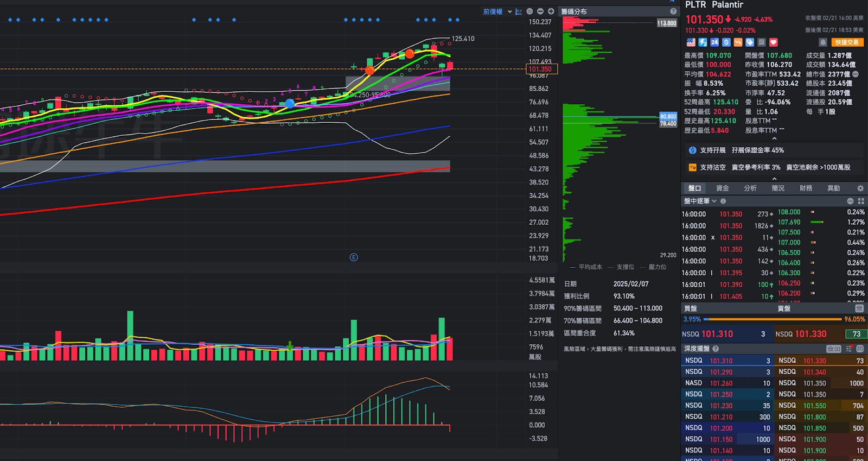
Task: Collapse margin info chevron below 支持沽空
Action: [774, 179]
